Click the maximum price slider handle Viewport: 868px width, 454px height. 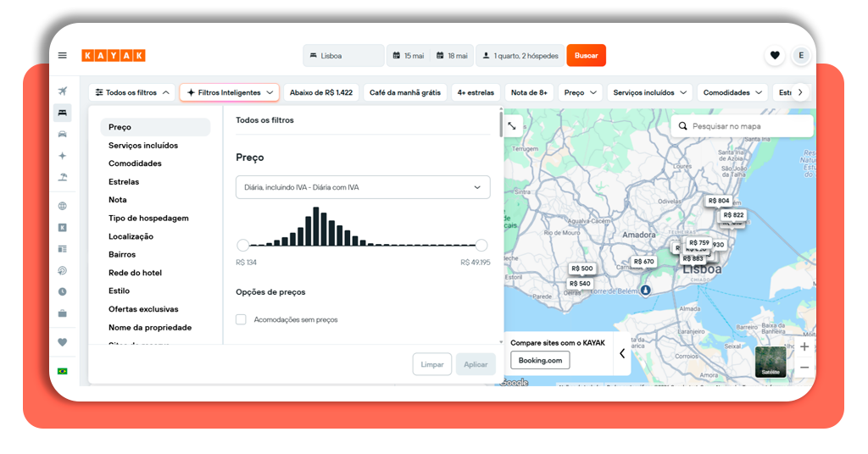coord(481,245)
